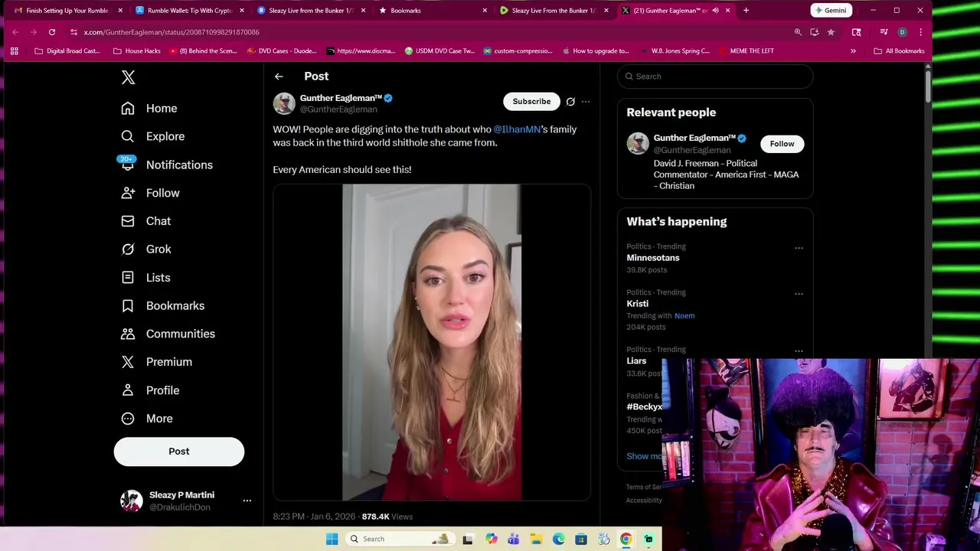Open Bookmarks in X sidebar
Screen dimensions: 980x551
163,305
